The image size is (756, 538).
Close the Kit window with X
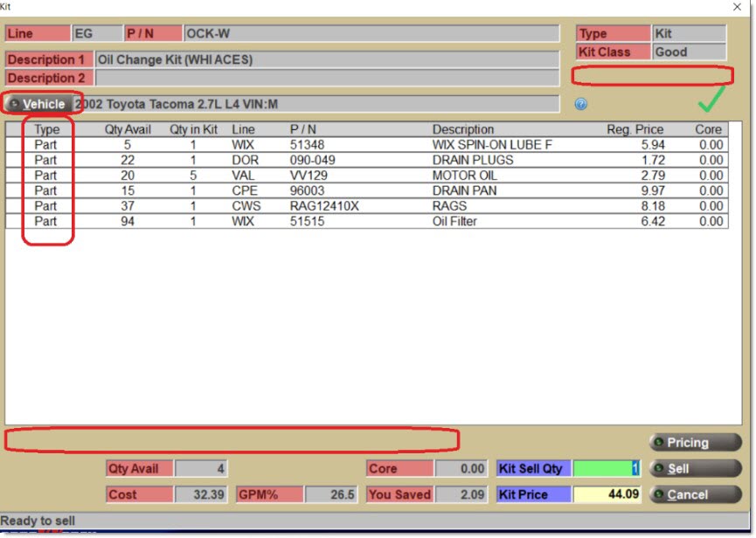click(x=737, y=7)
